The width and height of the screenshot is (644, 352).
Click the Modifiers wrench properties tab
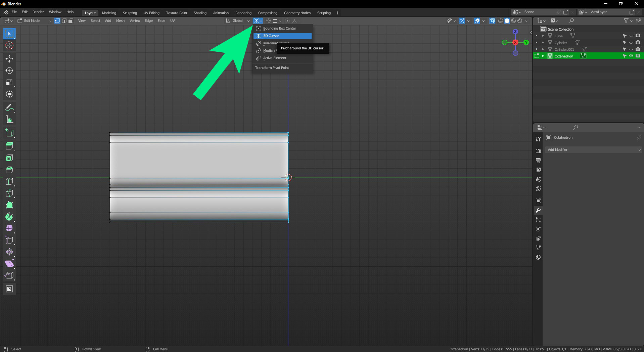tap(538, 210)
